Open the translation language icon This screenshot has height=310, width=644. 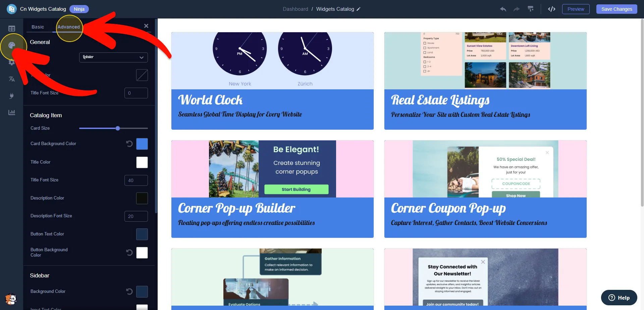[x=12, y=79]
